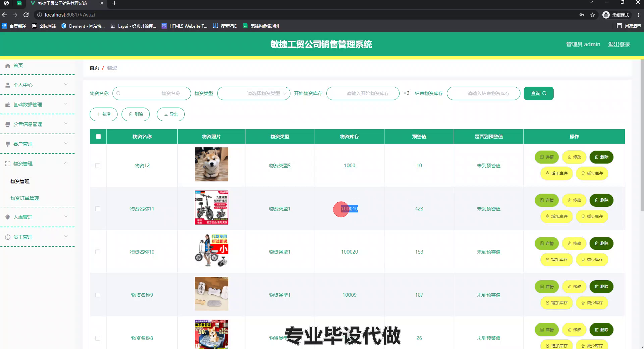
Task: Click the dog photo thumbnail for 物资12
Action: pos(211,164)
